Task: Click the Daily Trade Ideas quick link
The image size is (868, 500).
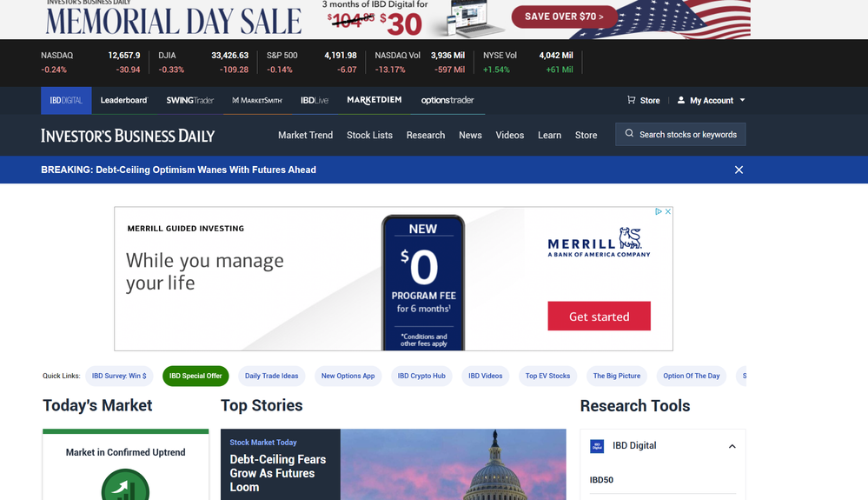Action: 271,376
